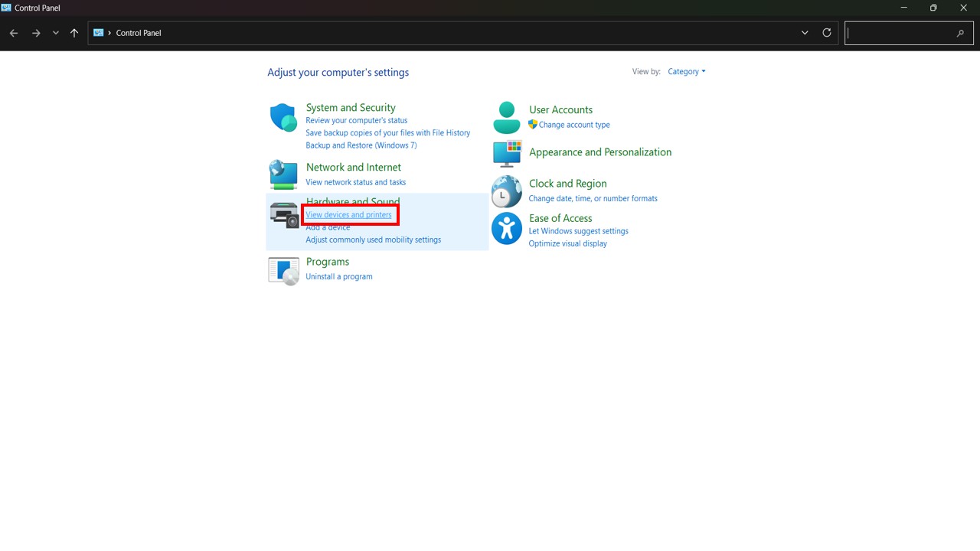Open the address bar history dropdown
The image size is (980, 551).
(x=805, y=33)
